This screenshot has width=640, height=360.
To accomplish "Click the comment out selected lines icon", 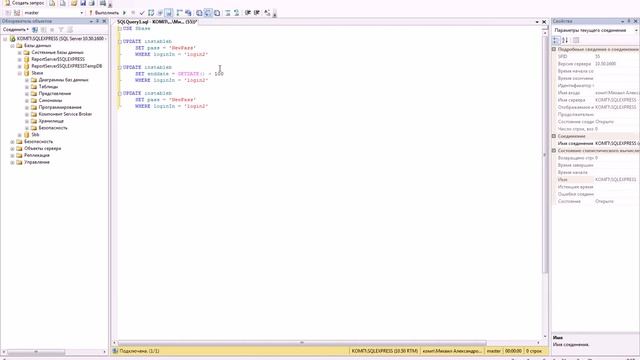I will [x=228, y=13].
